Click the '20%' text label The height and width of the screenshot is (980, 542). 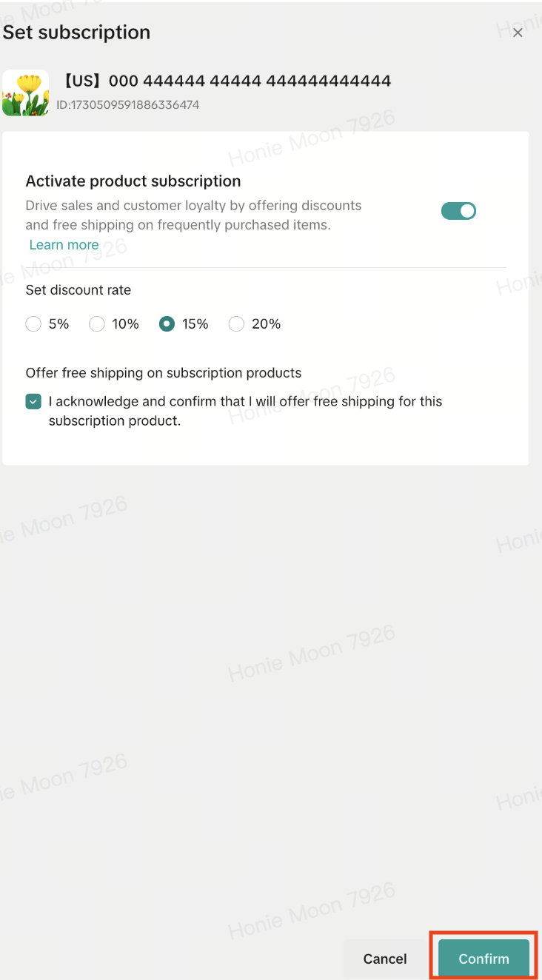[266, 324]
